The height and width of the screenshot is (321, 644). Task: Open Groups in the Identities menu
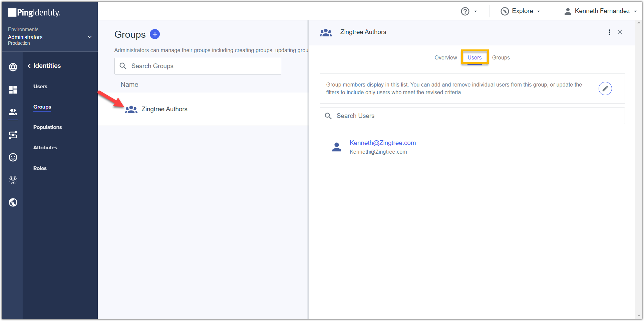click(42, 107)
